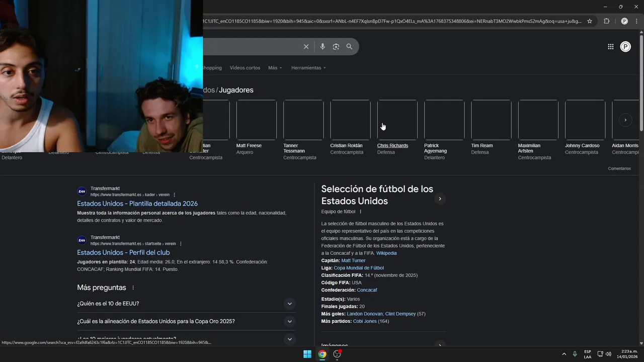Open the Chrome three-dot menu
The image size is (644, 362).
point(636,21)
